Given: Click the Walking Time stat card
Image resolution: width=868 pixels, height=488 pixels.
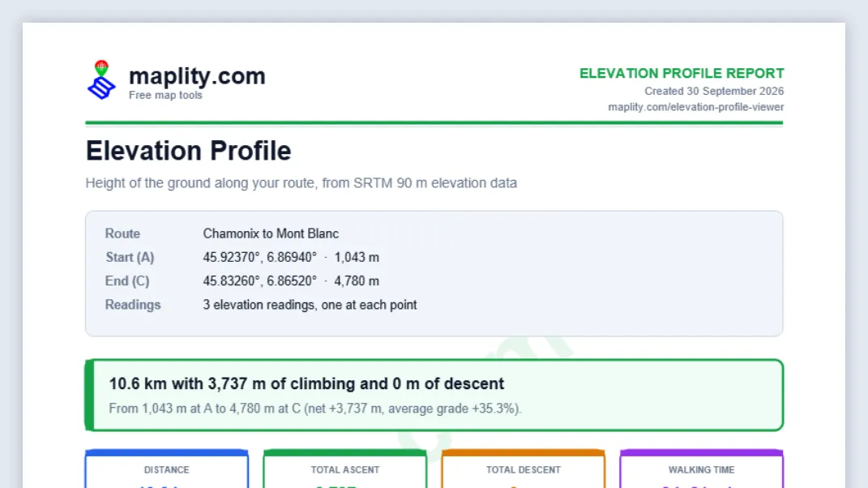Looking at the screenshot, I should (x=701, y=469).
